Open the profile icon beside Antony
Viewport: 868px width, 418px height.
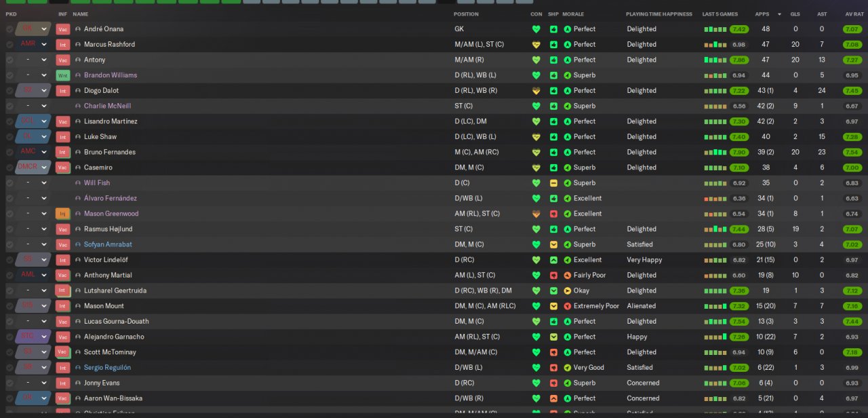[x=78, y=60]
